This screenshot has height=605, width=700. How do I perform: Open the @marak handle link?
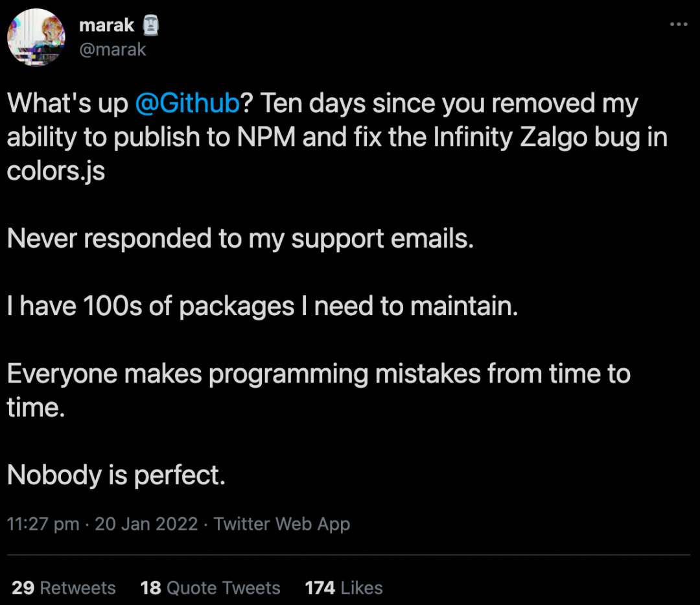tap(112, 49)
